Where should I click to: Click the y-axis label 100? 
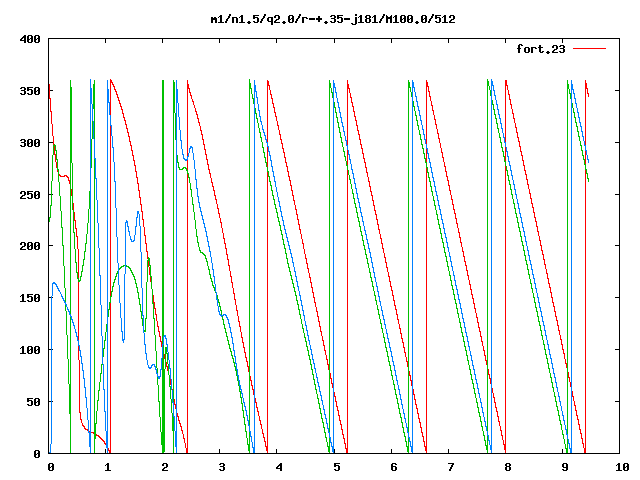click(x=30, y=350)
